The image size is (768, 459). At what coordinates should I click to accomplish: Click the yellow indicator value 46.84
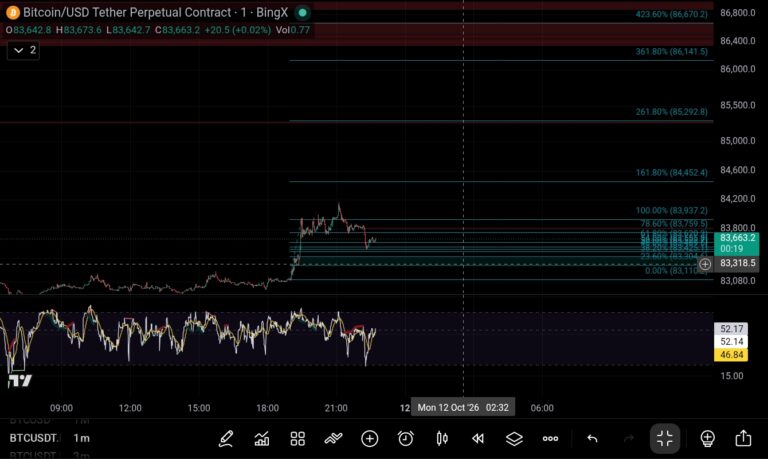point(731,355)
